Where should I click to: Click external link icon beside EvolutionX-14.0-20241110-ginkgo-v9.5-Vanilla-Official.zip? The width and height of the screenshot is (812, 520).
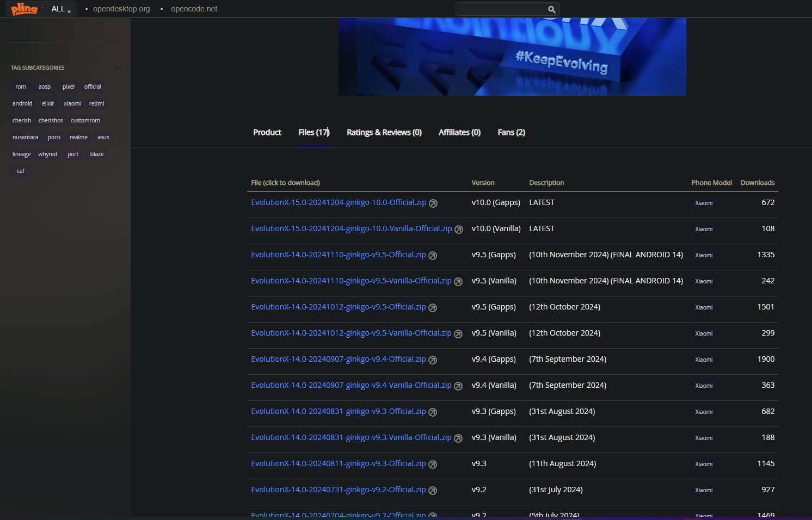pos(458,282)
